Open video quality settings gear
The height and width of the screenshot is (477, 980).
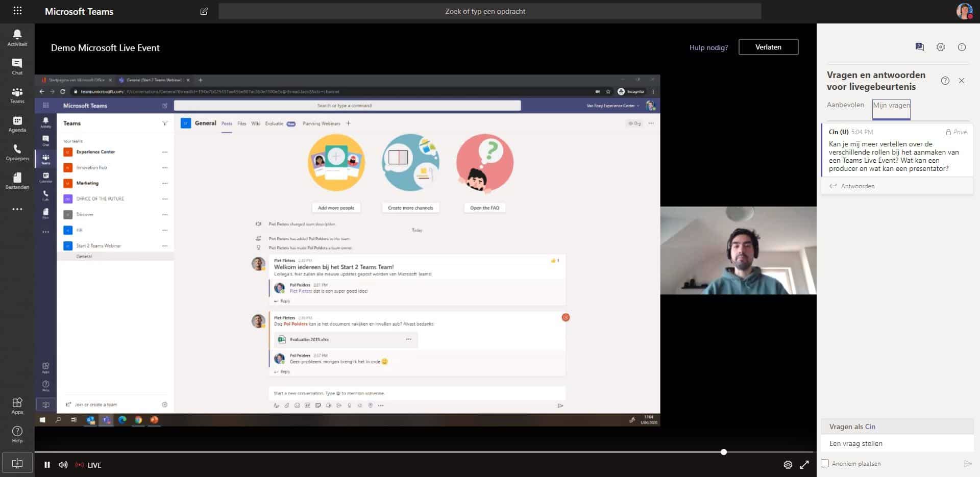point(788,465)
